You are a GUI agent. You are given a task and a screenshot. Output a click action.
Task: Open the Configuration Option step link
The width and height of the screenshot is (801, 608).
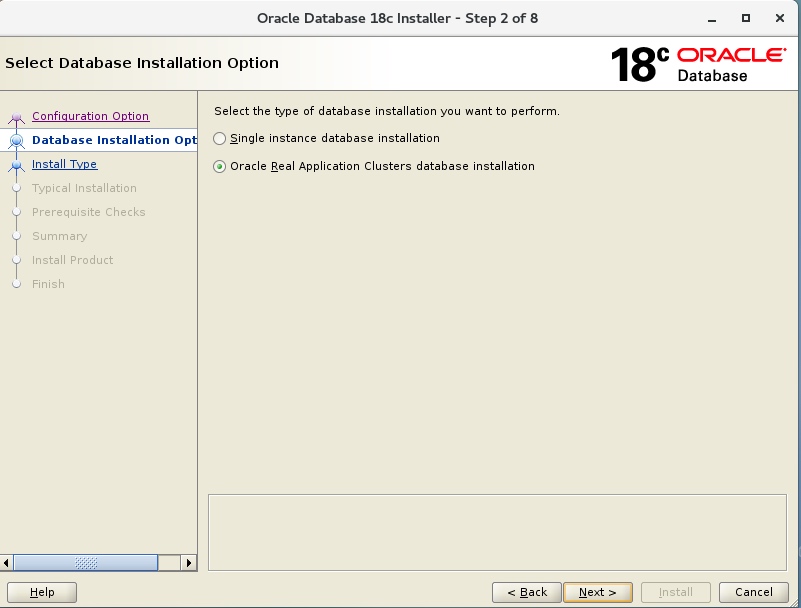pyautogui.click(x=90, y=116)
